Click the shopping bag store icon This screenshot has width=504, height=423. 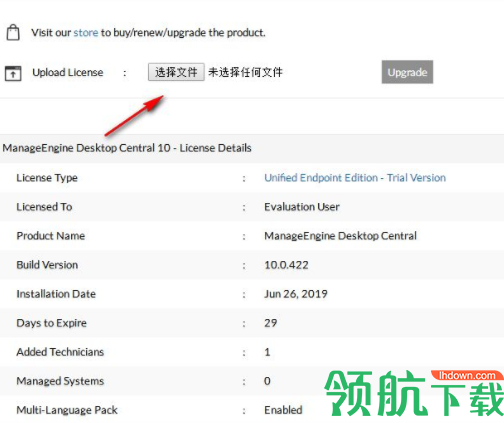click(x=13, y=33)
